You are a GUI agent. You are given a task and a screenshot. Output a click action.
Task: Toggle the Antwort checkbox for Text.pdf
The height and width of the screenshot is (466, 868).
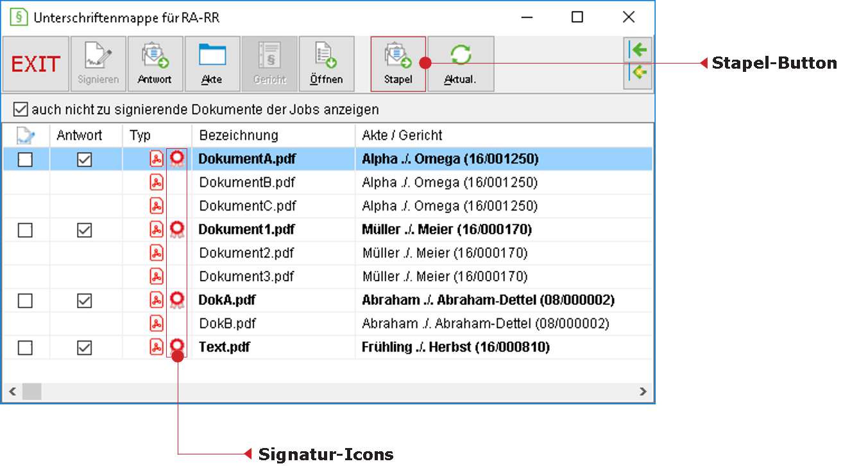click(x=84, y=348)
